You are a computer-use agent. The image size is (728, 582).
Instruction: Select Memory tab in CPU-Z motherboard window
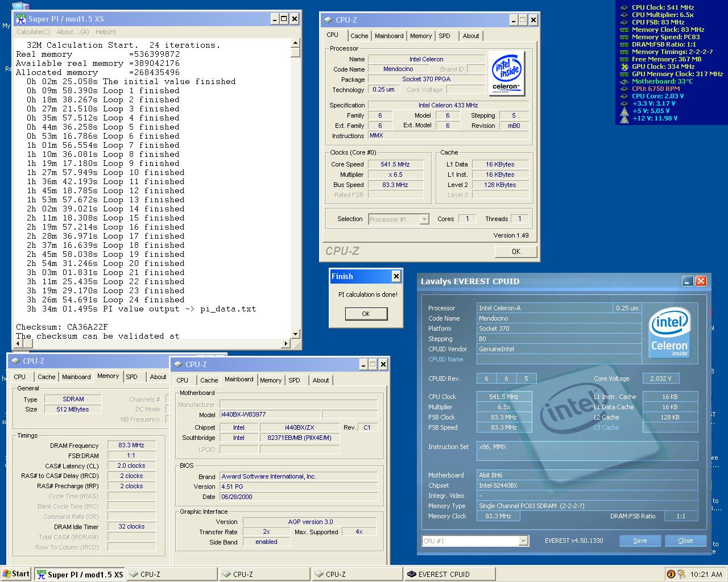point(271,380)
